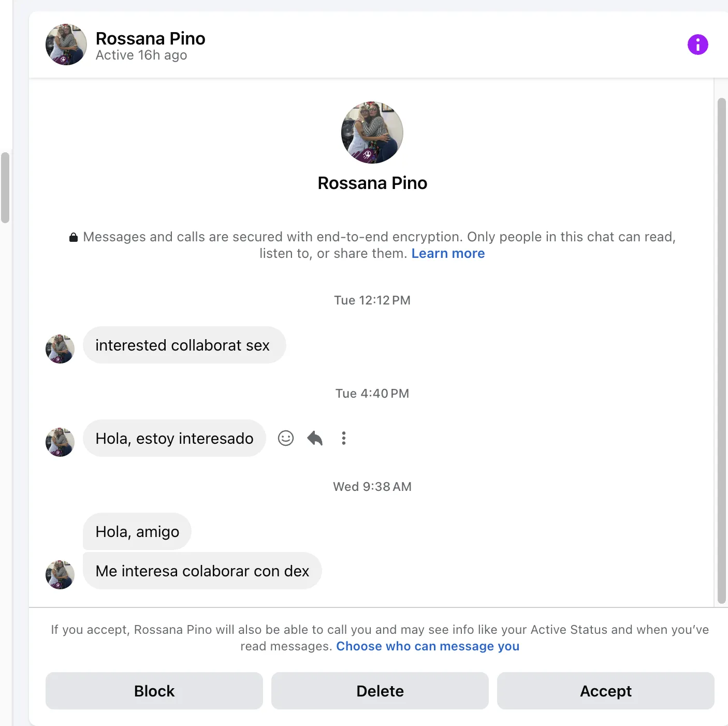
Task: Click the left panel scrollbar handle
Action: click(x=5, y=187)
